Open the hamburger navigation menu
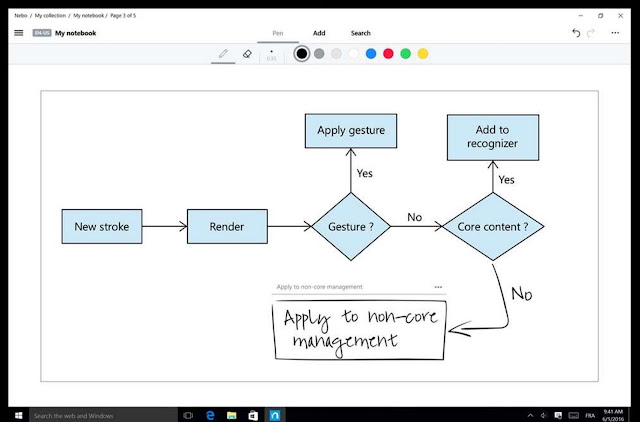 19,33
